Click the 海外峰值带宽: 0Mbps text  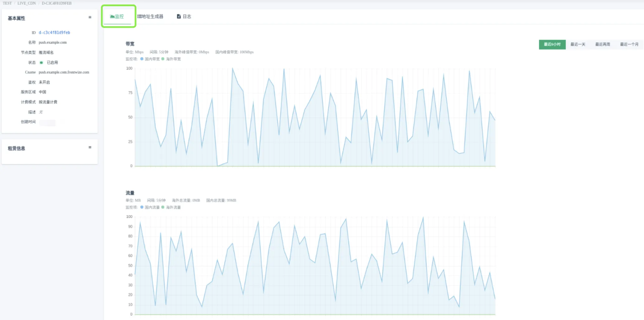192,52
